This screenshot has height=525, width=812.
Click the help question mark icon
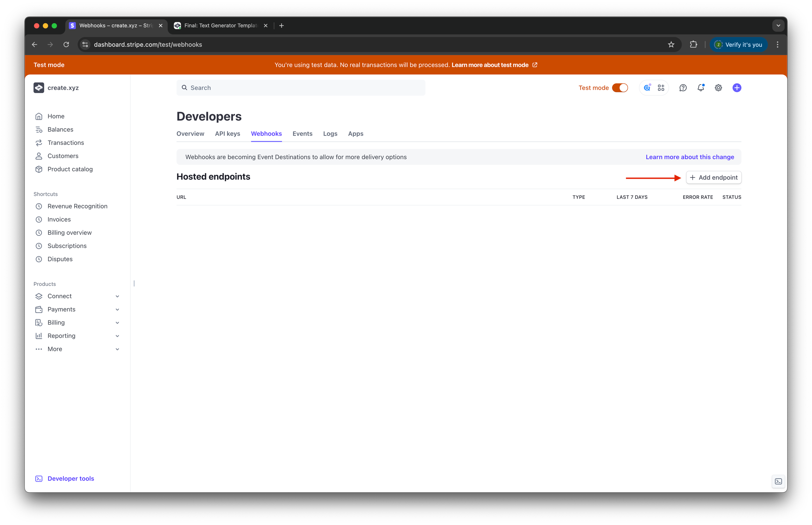683,88
